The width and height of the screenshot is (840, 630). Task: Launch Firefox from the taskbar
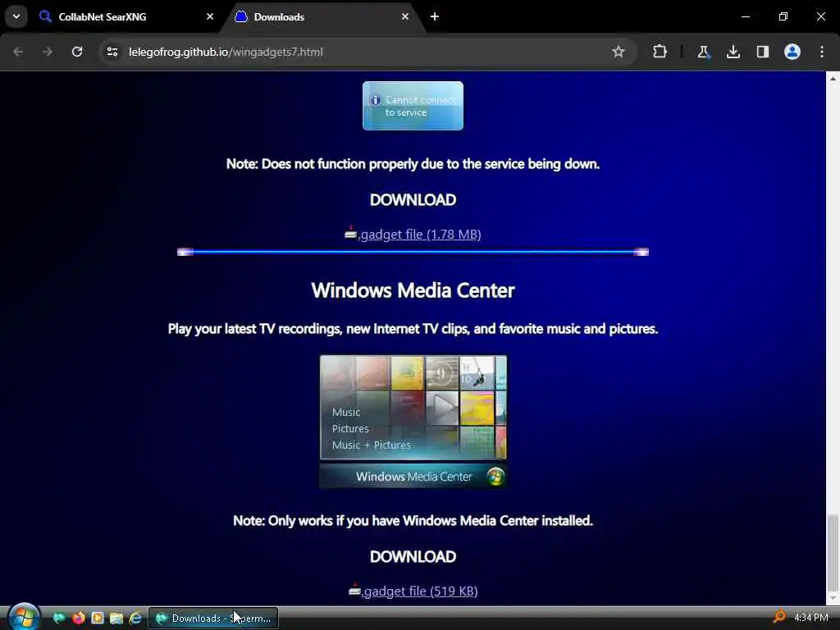78,619
